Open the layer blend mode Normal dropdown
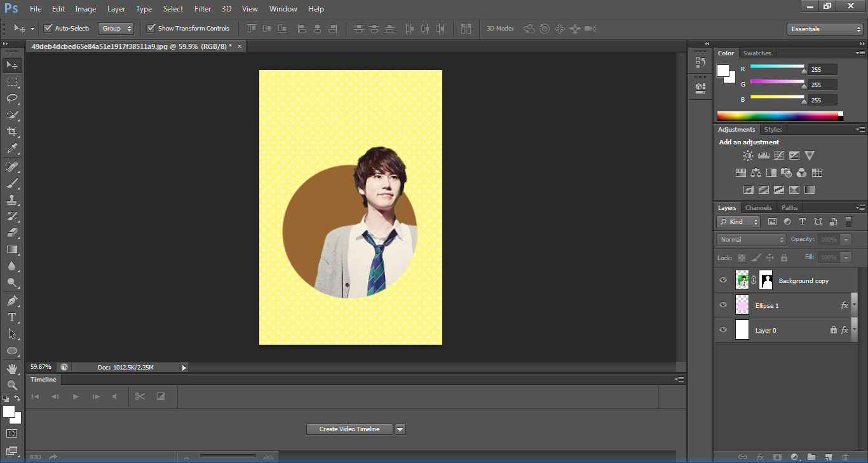868x463 pixels. coord(752,240)
